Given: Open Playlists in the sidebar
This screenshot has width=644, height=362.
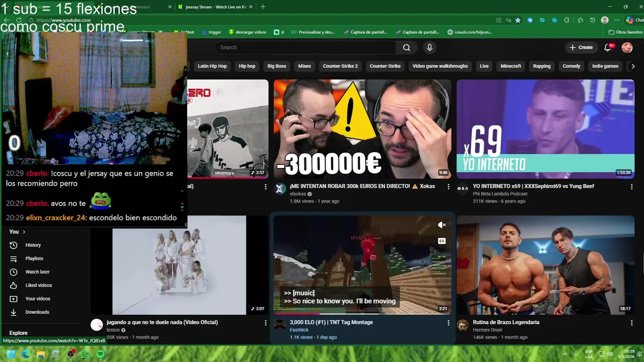Looking at the screenshot, I should point(34,258).
